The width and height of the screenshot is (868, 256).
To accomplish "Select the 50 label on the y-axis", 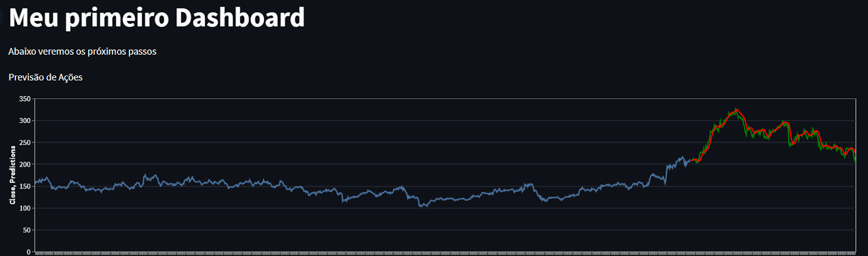I will (27, 231).
